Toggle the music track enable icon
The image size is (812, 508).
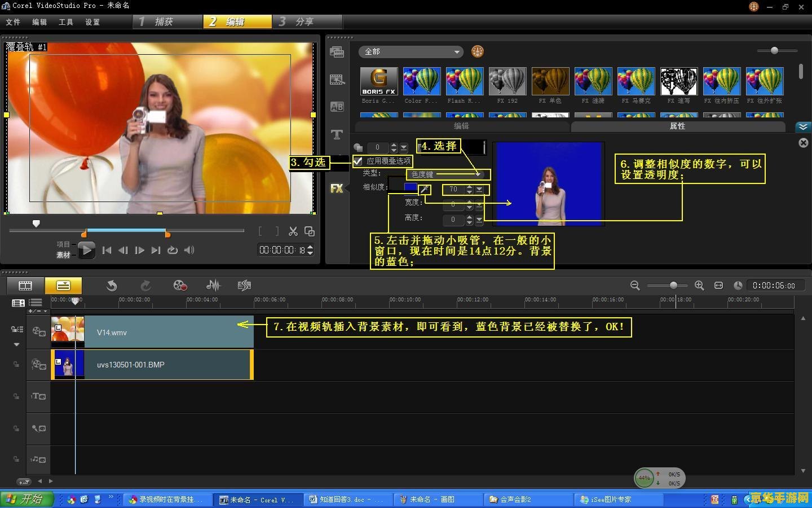point(39,459)
